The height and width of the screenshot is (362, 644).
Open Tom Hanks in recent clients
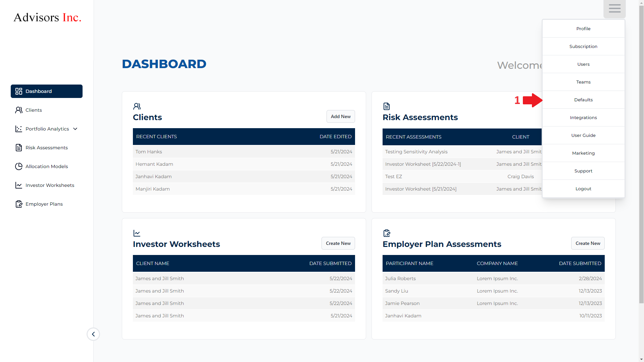point(149,152)
